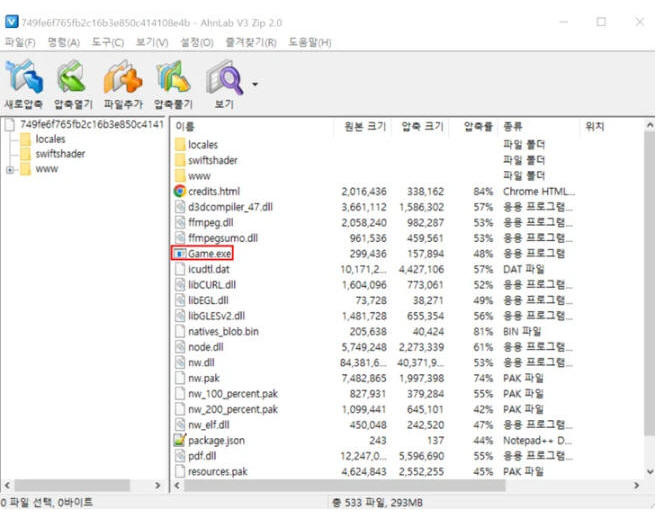Select the ffmpeg.dll file icon
661x514 pixels.
pos(180,223)
